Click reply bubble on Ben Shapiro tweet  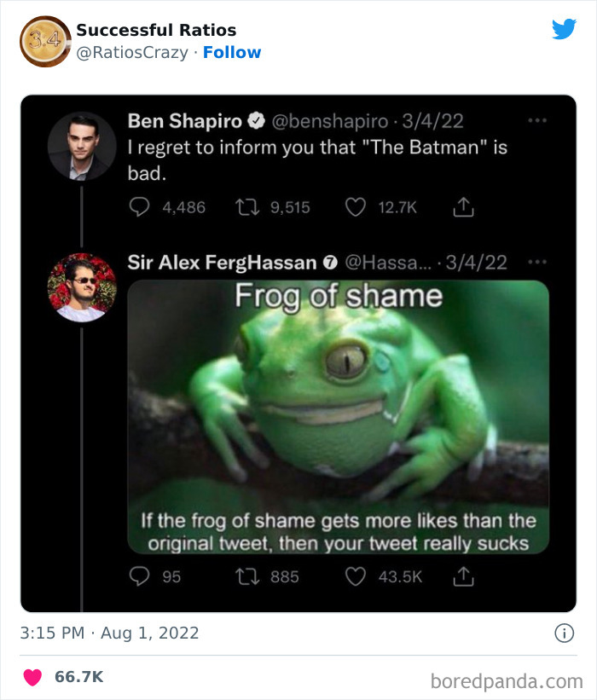click(x=138, y=207)
